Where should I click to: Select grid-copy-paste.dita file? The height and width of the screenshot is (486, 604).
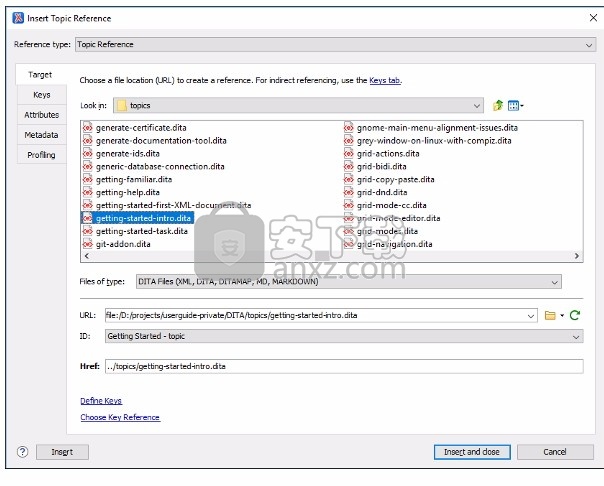tap(396, 179)
